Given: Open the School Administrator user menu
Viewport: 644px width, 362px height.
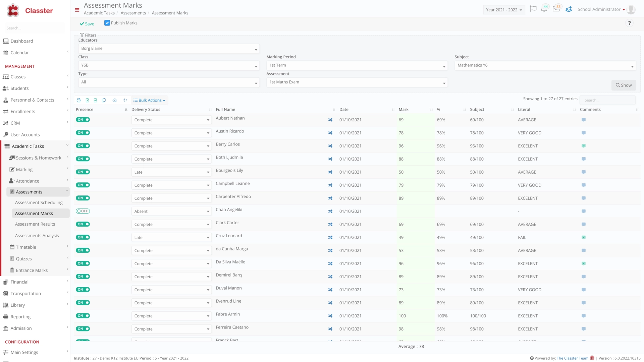Looking at the screenshot, I should point(601,9).
